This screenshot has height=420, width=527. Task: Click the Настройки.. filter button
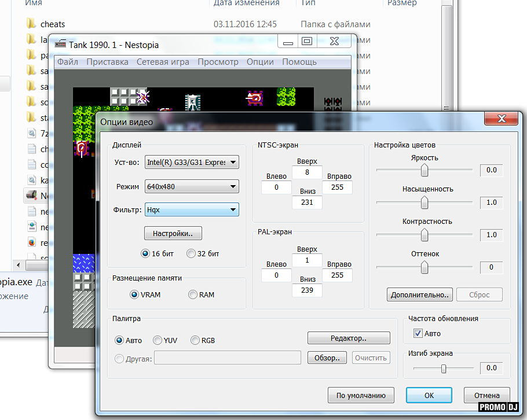pyautogui.click(x=173, y=234)
